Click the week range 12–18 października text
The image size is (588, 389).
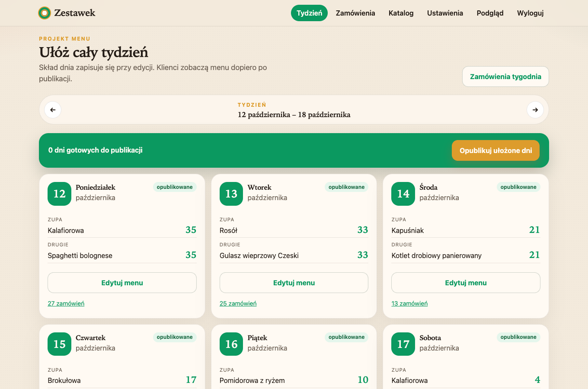[x=294, y=115]
